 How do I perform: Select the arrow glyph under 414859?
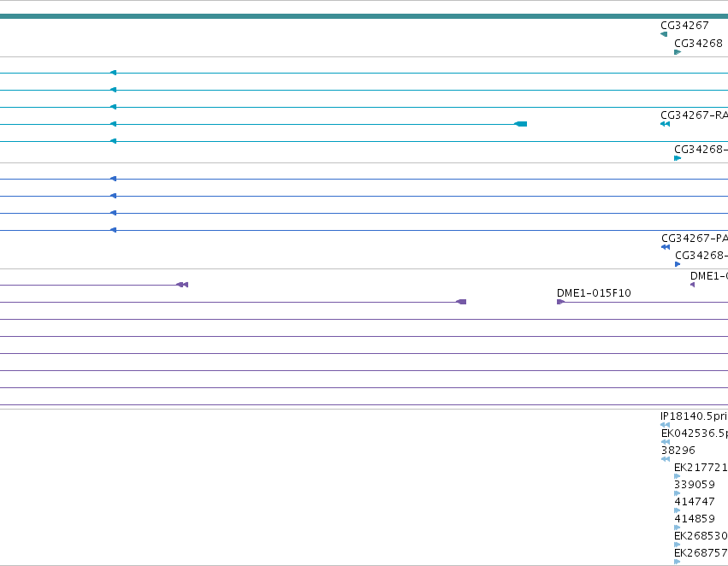point(677,528)
